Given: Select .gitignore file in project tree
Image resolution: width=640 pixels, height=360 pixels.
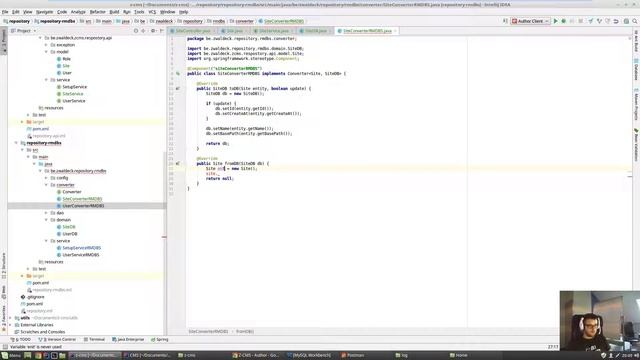Looking at the screenshot, I should (35, 297).
